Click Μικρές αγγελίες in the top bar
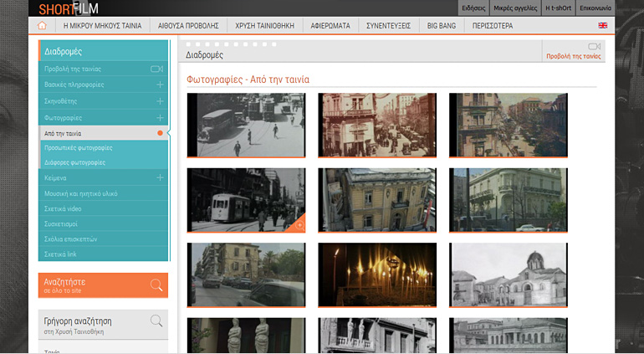 point(515,8)
